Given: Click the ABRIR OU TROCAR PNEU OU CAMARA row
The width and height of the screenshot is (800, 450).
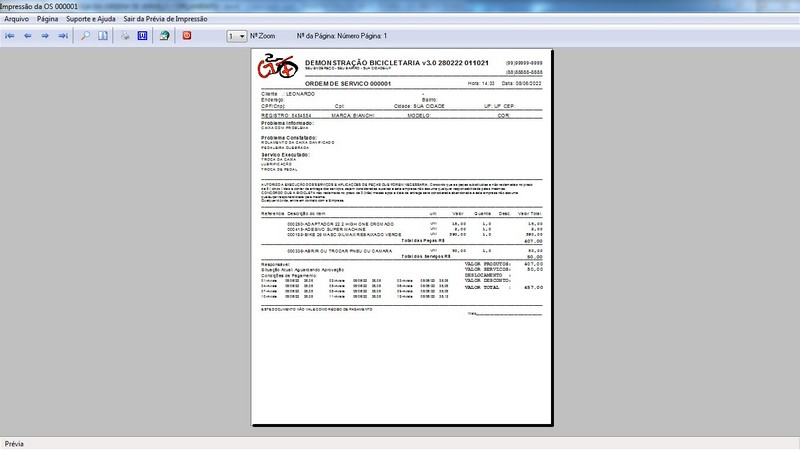Looking at the screenshot, I should pyautogui.click(x=415, y=251).
